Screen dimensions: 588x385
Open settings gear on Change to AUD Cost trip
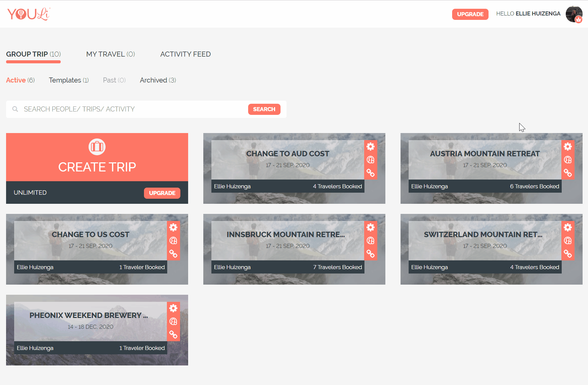371,147
